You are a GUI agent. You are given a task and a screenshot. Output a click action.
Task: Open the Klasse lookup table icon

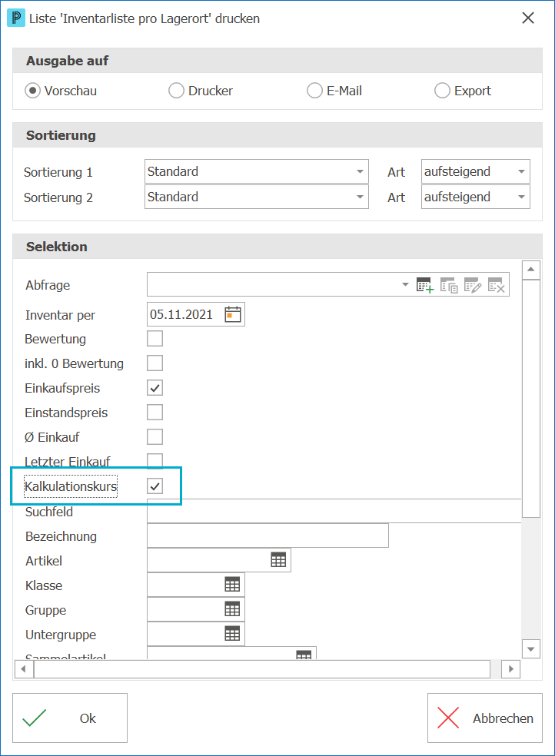tap(232, 585)
